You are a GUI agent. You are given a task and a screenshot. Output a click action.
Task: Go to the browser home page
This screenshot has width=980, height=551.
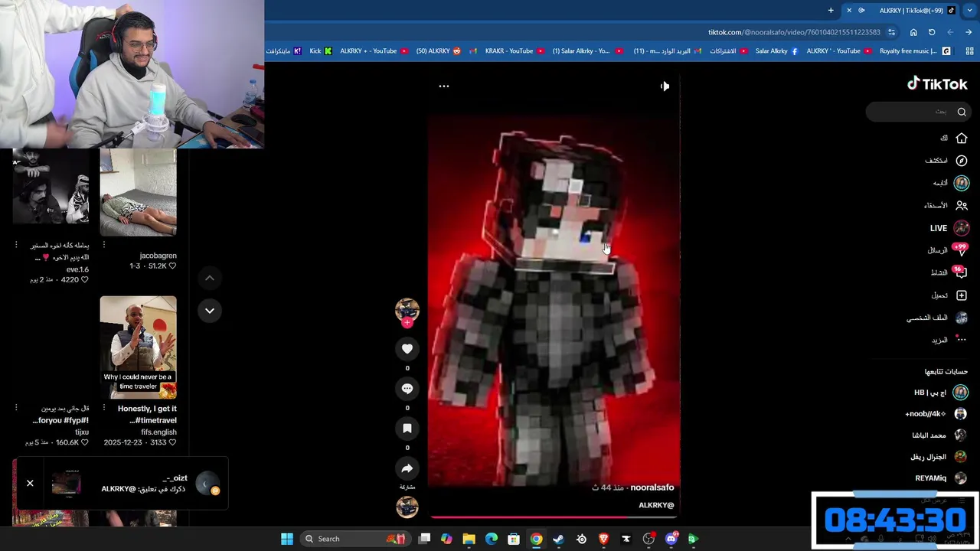[913, 32]
